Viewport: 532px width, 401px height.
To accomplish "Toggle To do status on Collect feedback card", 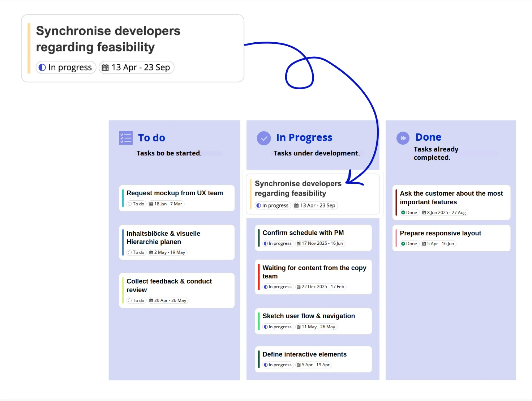I will pos(136,300).
